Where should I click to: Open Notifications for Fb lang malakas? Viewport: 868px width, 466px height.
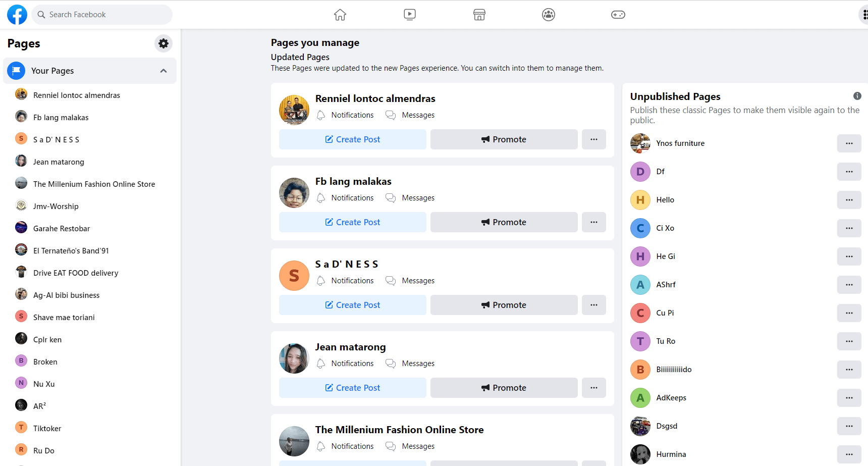345,198
